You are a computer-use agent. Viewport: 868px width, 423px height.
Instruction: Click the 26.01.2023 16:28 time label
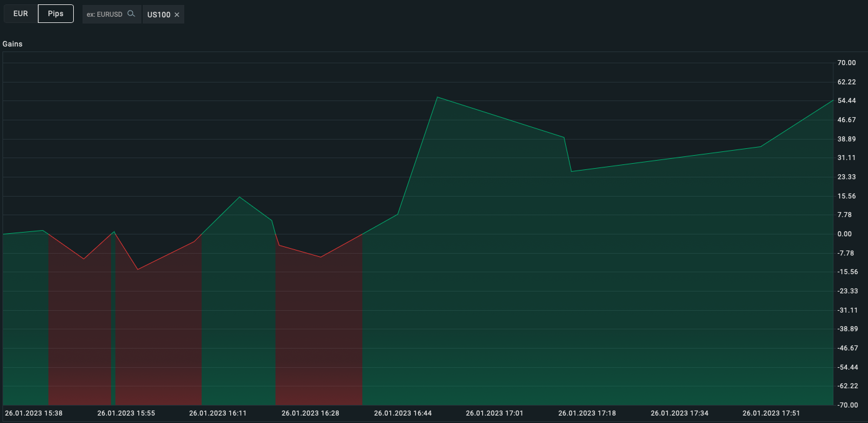pyautogui.click(x=310, y=413)
